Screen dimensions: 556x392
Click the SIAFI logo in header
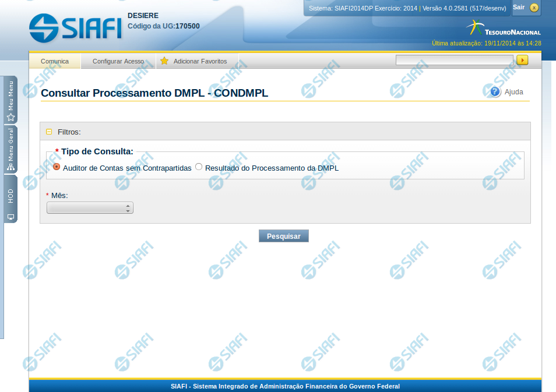(75, 27)
